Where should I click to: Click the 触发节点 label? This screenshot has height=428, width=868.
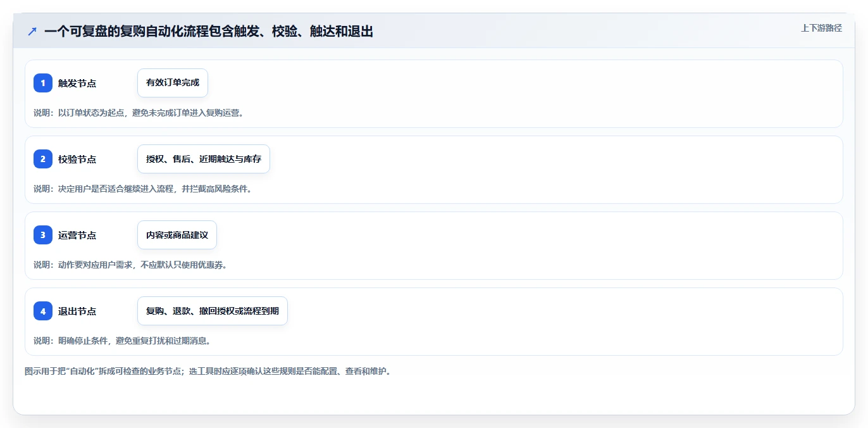click(x=77, y=83)
